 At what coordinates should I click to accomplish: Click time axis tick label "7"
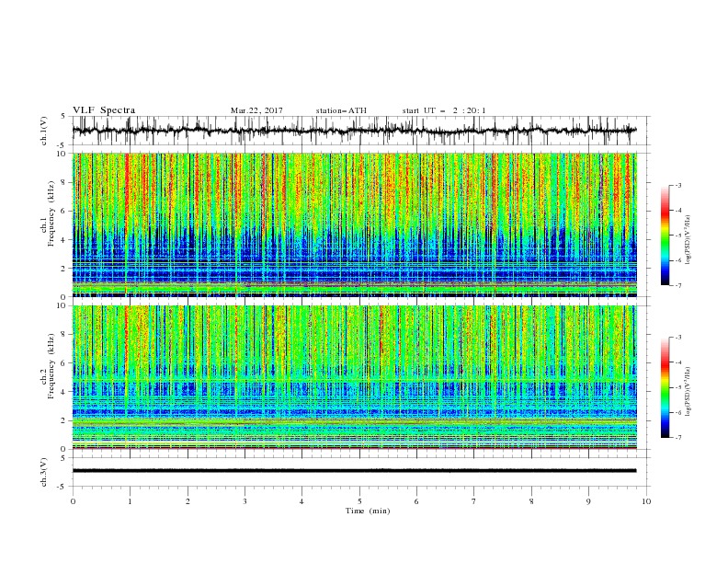tap(474, 501)
